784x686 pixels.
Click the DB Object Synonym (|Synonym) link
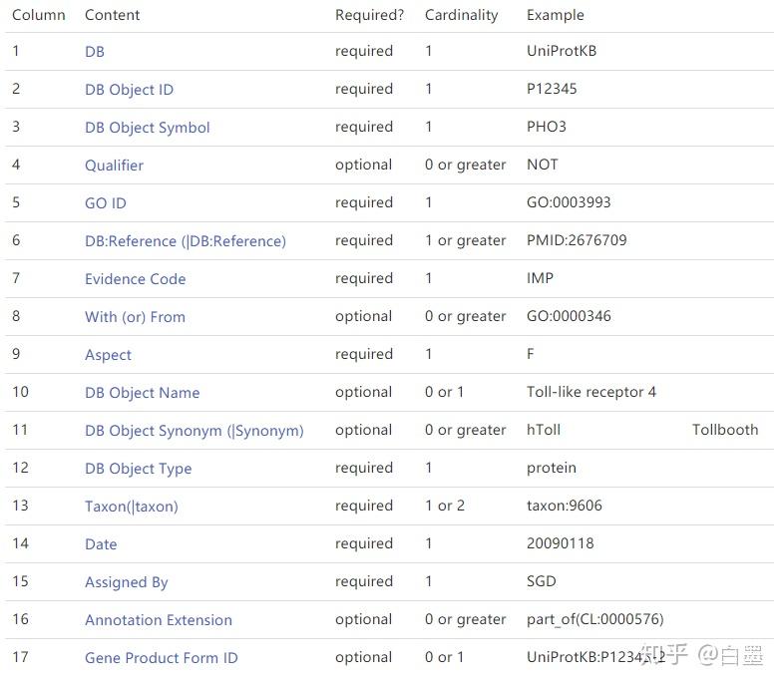(x=194, y=431)
